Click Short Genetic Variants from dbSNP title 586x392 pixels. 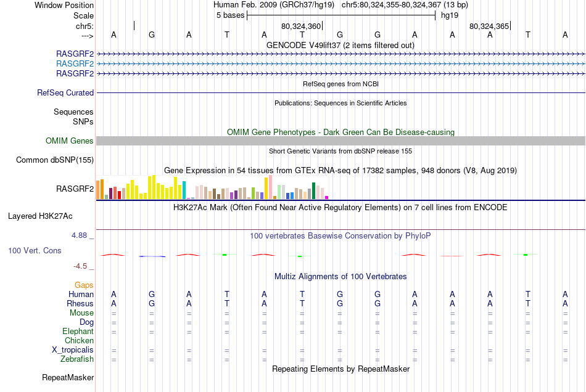pyautogui.click(x=340, y=151)
